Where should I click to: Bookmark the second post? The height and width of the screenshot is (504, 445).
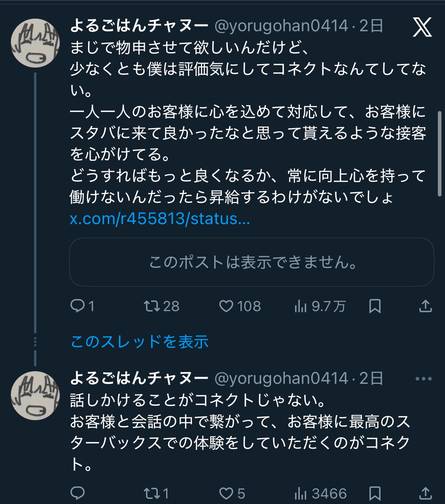(375, 493)
